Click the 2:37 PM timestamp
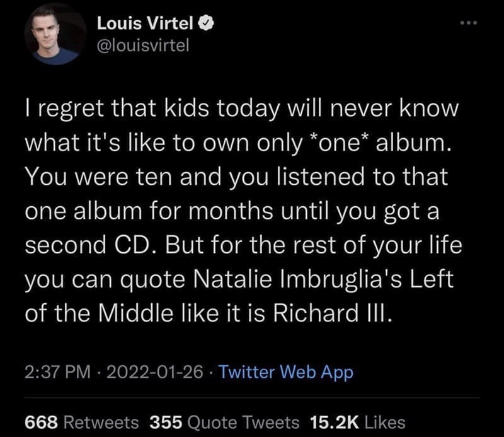The height and width of the screenshot is (437, 504). click(x=50, y=372)
